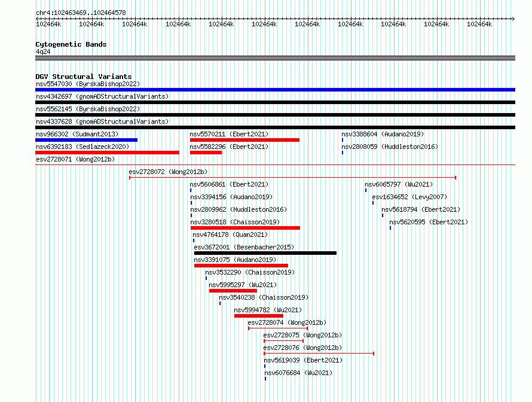Select the black bar of esv3672001
532x402 pixels.
(x=265, y=253)
